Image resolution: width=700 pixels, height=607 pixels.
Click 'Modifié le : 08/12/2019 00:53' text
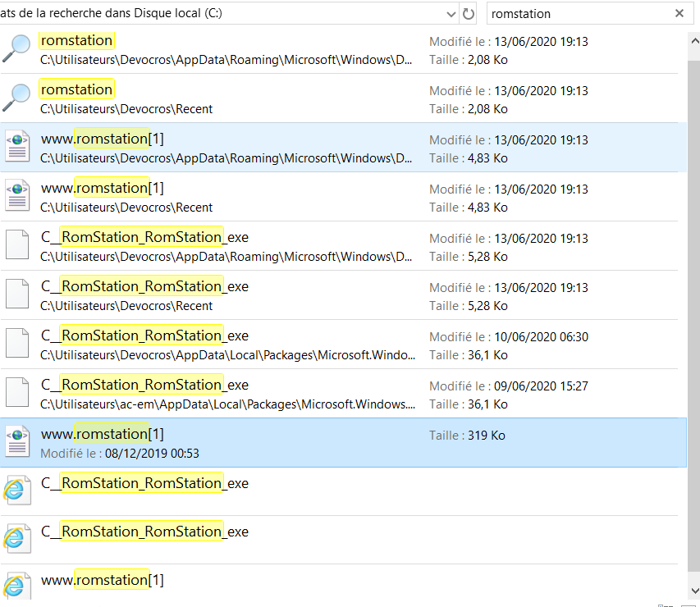click(120, 454)
